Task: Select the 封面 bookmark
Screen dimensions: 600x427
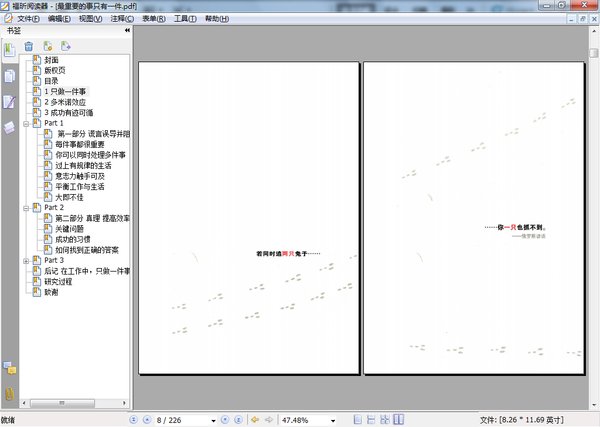Action: pyautogui.click(x=51, y=60)
